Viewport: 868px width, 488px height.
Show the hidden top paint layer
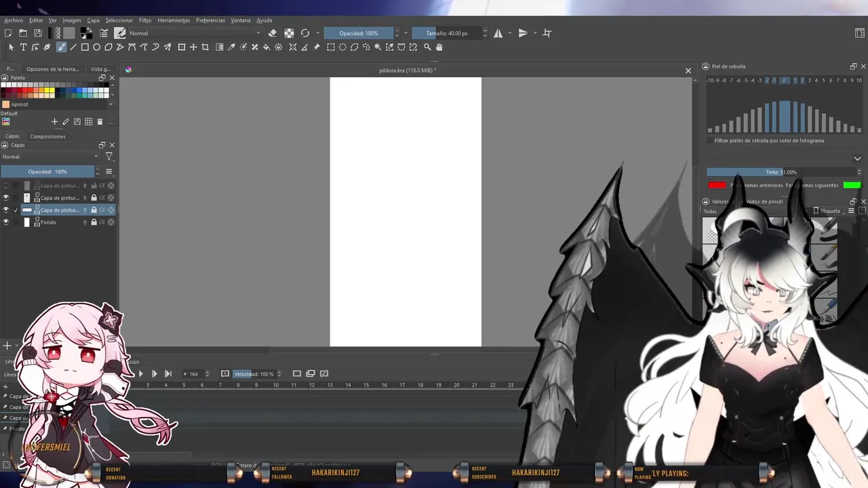tap(6, 186)
